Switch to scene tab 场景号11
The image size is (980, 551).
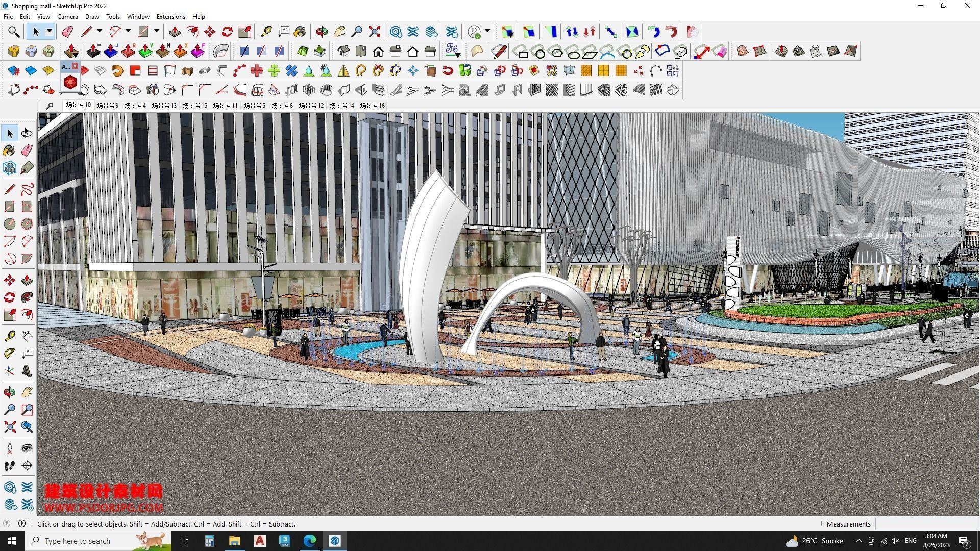(x=225, y=106)
